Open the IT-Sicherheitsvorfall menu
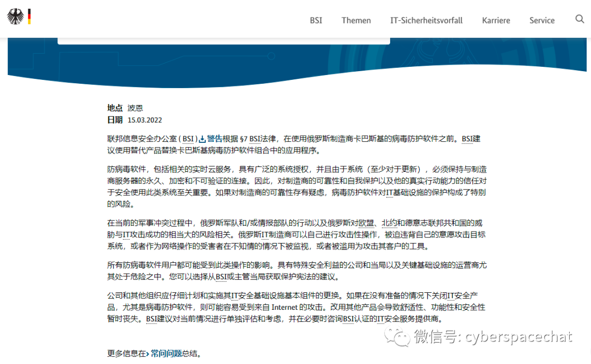Viewport: 591px width, 364px height. click(426, 20)
